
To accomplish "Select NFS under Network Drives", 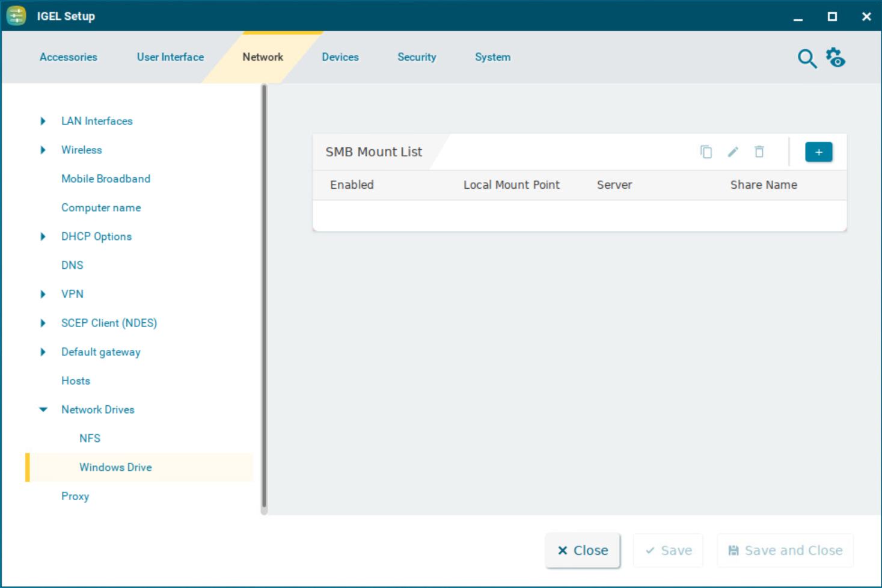I will click(90, 438).
